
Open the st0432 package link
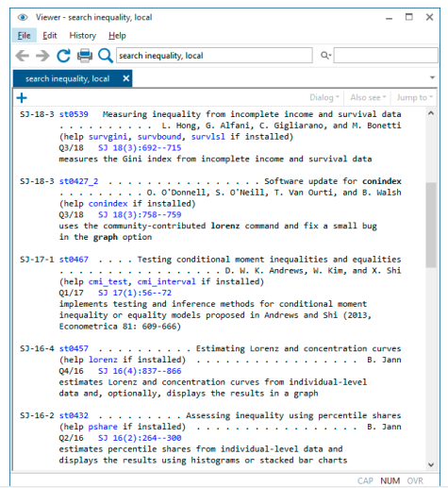tap(74, 415)
